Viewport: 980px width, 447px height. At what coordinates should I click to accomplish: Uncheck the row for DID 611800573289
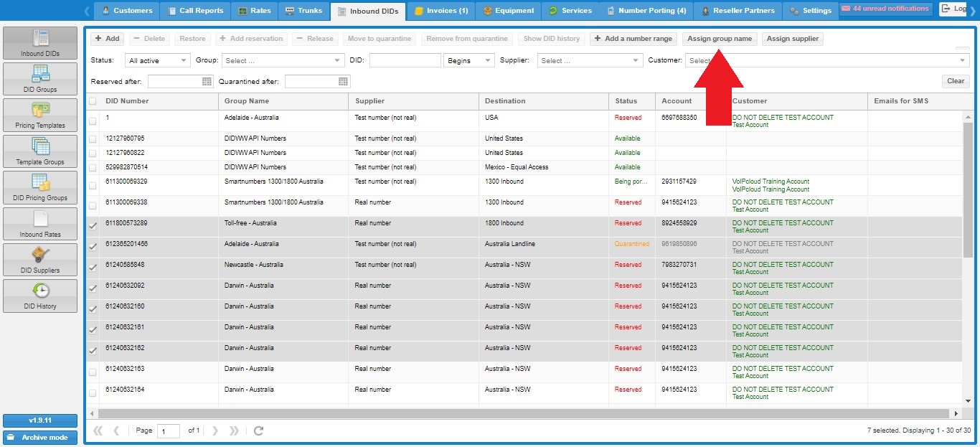coord(93,226)
